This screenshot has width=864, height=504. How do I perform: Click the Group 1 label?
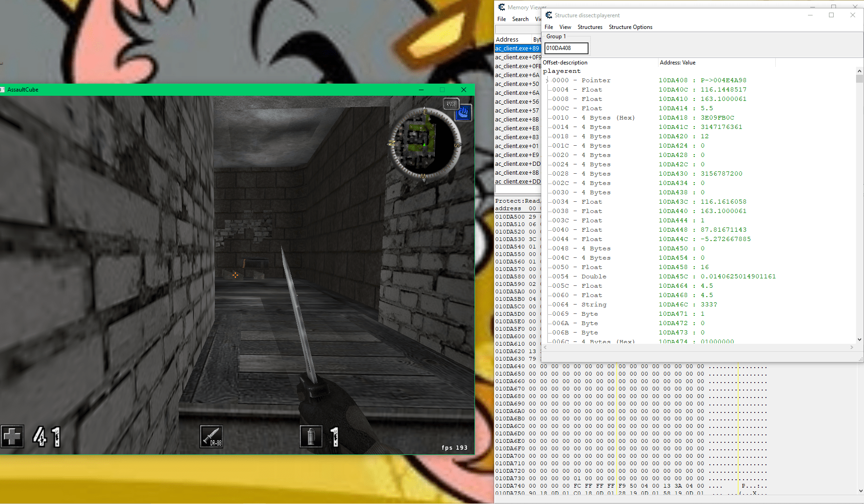click(556, 36)
